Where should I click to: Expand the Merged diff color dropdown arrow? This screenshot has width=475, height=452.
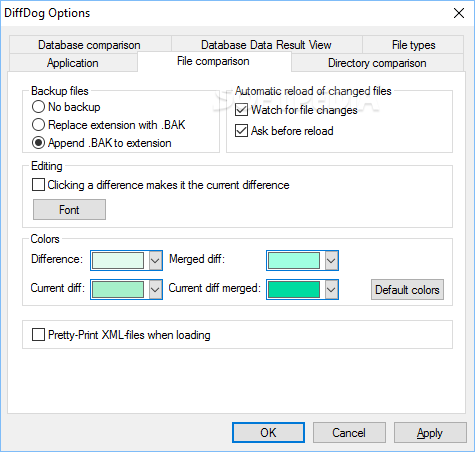331,260
